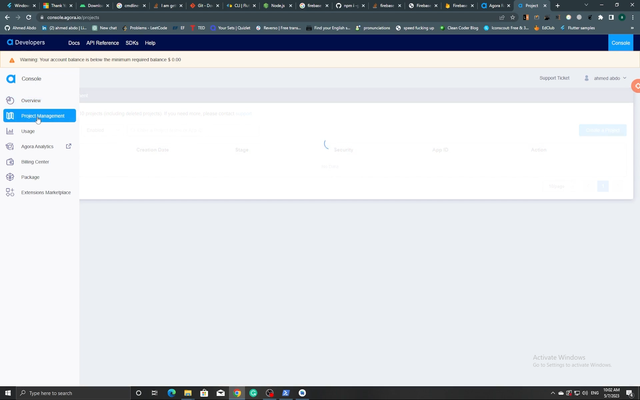This screenshot has height=400, width=640.
Task: Click the Usage bar chart icon
Action: pos(10,131)
